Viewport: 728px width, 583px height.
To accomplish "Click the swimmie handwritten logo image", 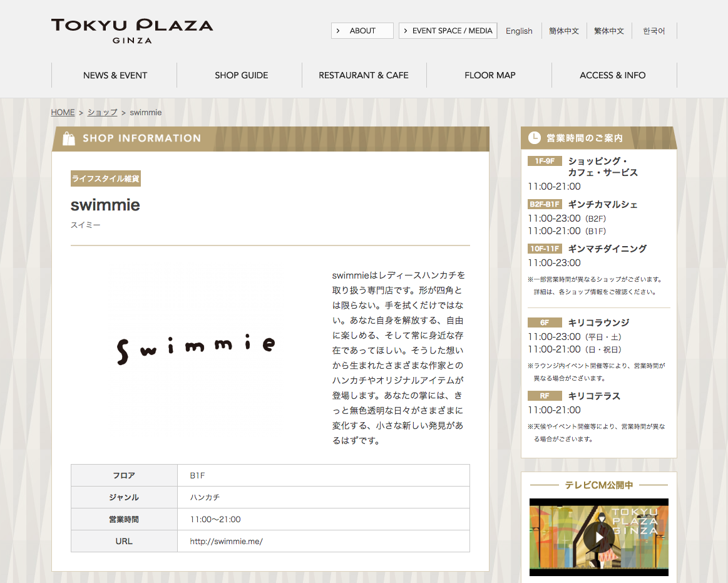I will (x=196, y=348).
